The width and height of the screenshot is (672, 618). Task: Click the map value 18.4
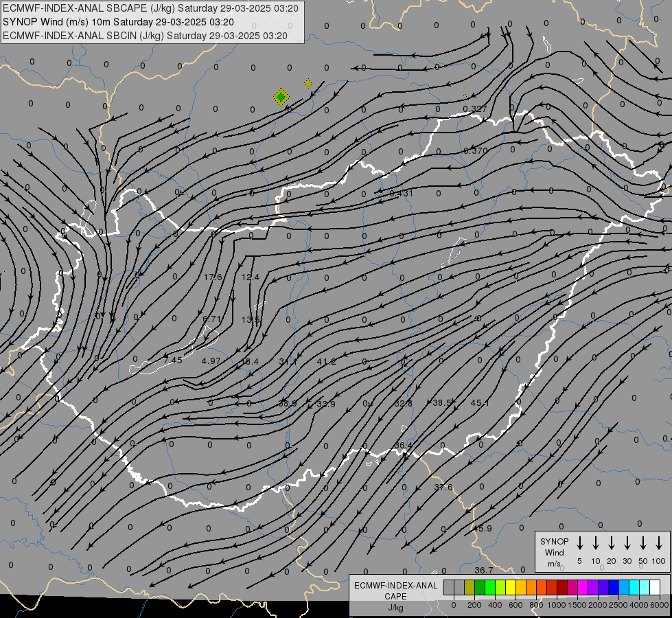click(x=249, y=362)
